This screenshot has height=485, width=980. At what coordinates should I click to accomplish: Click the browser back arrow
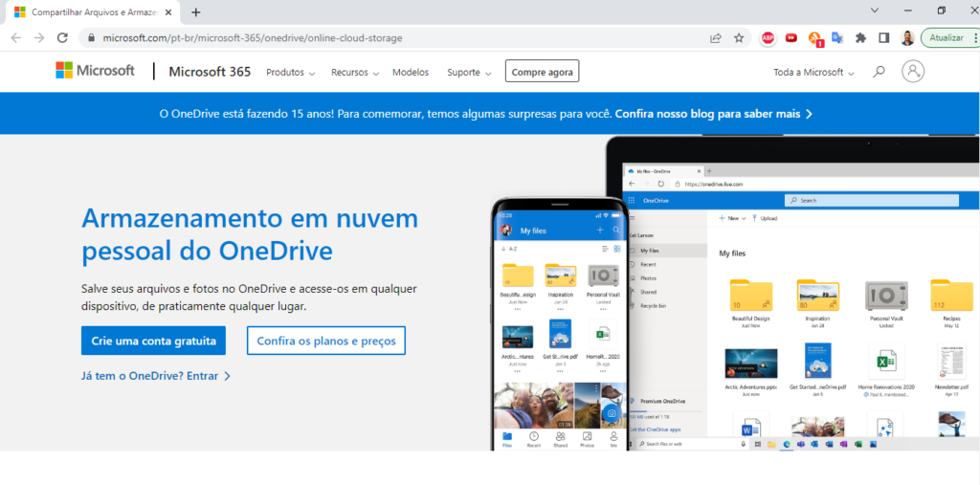[x=15, y=37]
